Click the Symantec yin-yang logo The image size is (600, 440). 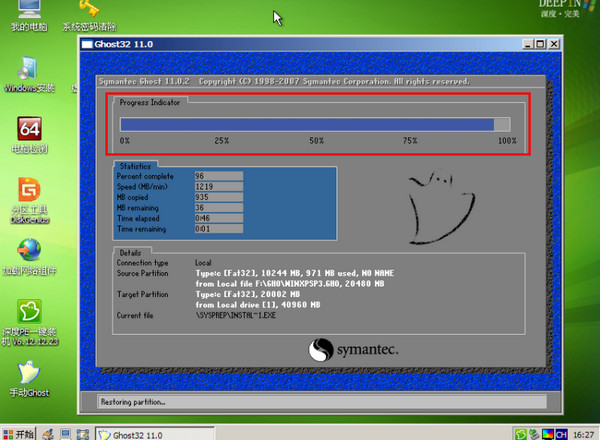pyautogui.click(x=321, y=350)
